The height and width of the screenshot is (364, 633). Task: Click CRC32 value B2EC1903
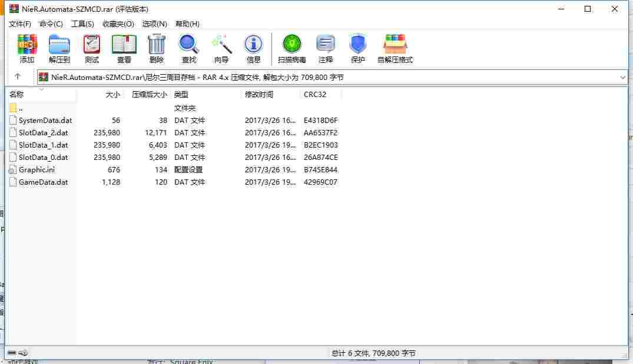[320, 145]
